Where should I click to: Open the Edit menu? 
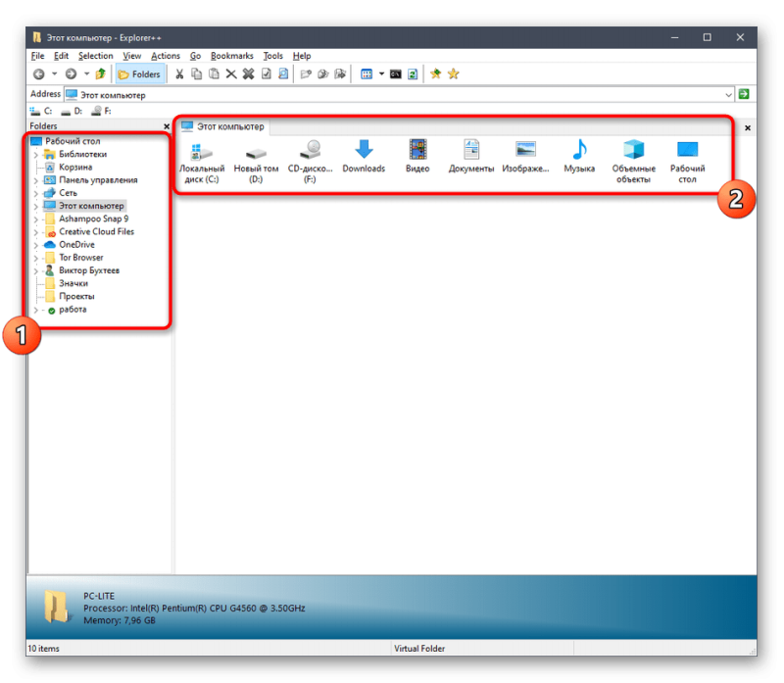(x=61, y=56)
